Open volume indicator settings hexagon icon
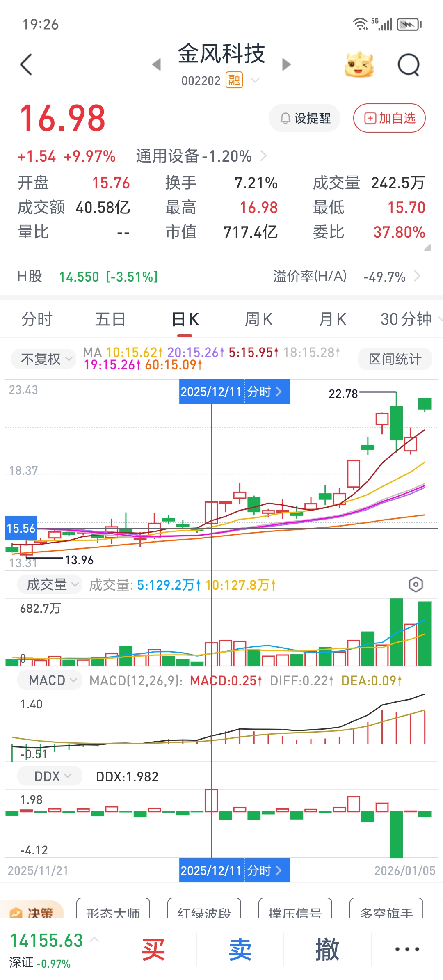This screenshot has height=980, width=443. pos(416,584)
